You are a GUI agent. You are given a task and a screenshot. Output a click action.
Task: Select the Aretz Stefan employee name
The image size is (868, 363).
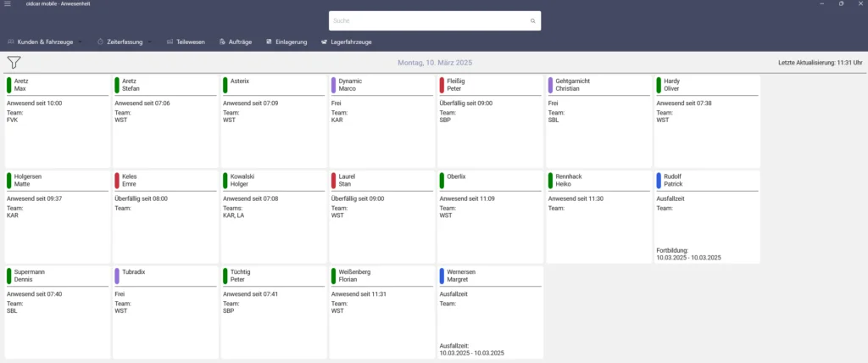(131, 85)
